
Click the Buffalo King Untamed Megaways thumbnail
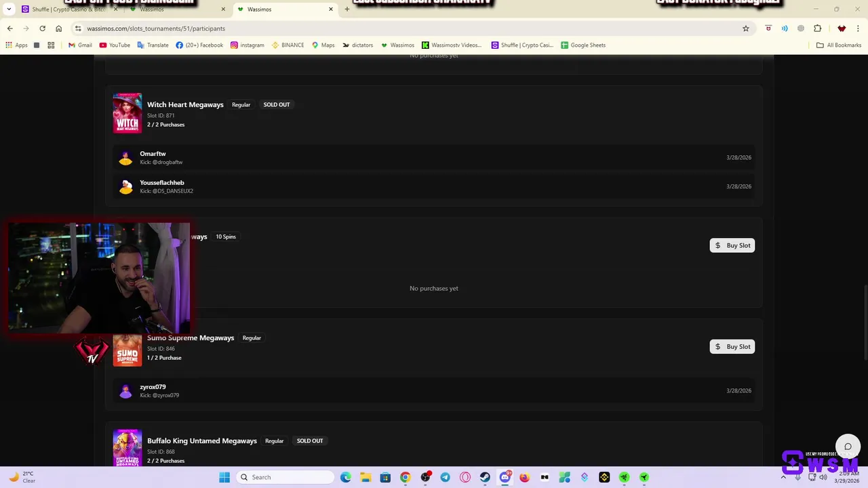point(127,447)
